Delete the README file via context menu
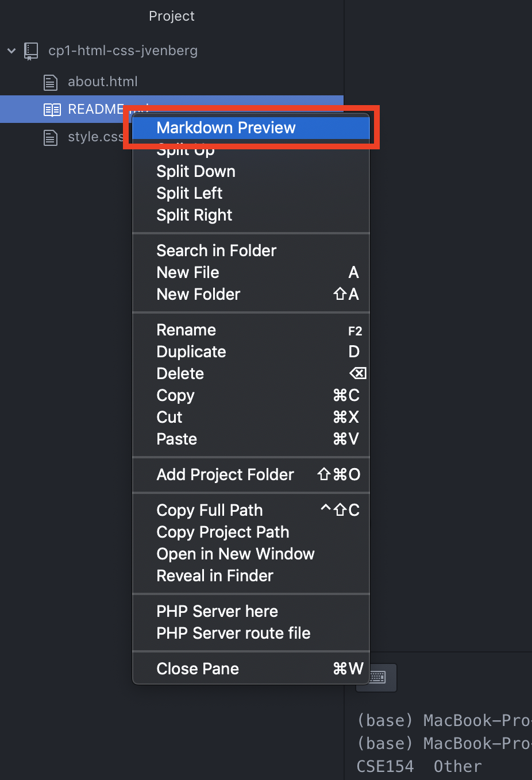This screenshot has height=780, width=532. coord(180,373)
